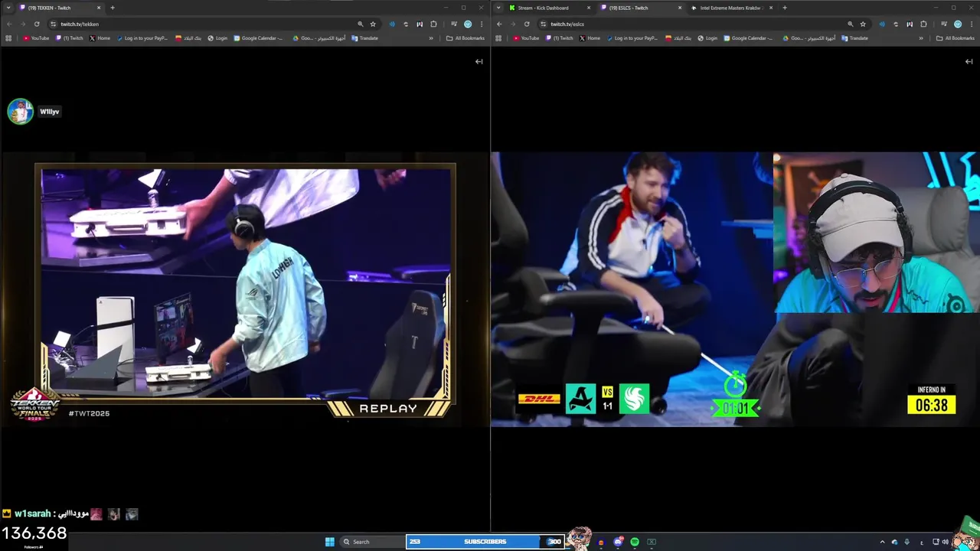Image resolution: width=980 pixels, height=551 pixels.
Task: Open Discord from the taskbar
Action: coord(618,542)
